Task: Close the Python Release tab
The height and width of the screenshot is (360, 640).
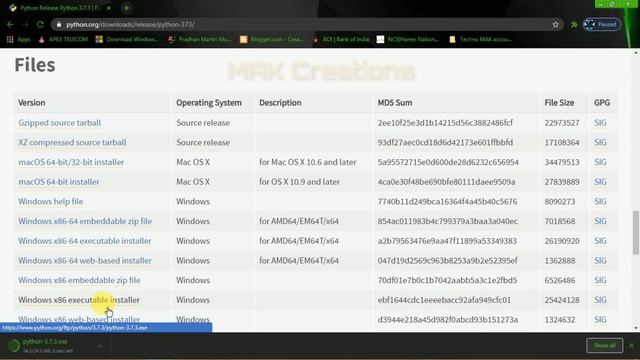Action: tap(109, 8)
